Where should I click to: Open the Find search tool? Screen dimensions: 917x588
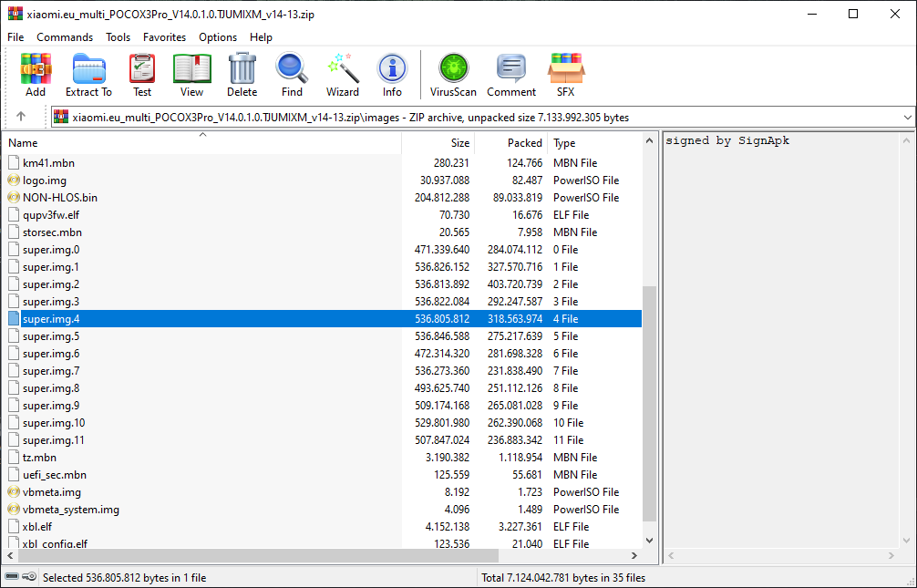pos(292,75)
